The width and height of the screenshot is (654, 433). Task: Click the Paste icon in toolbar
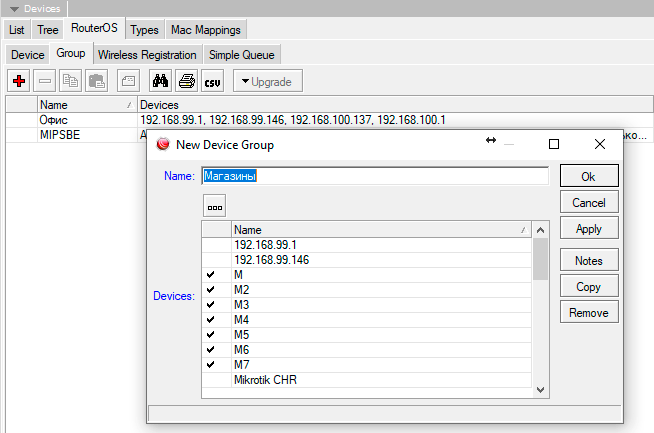click(97, 81)
